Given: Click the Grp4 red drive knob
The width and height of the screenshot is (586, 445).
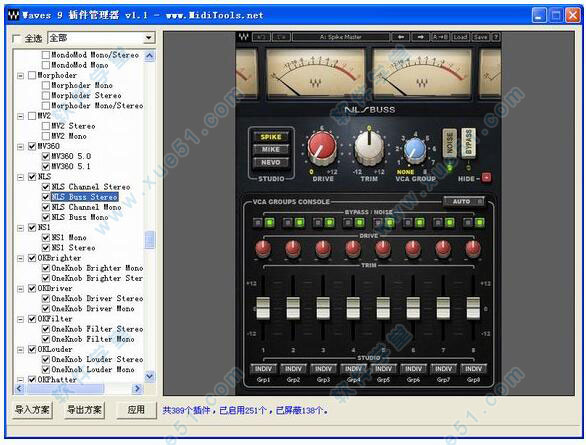Looking at the screenshot, I should [x=353, y=248].
